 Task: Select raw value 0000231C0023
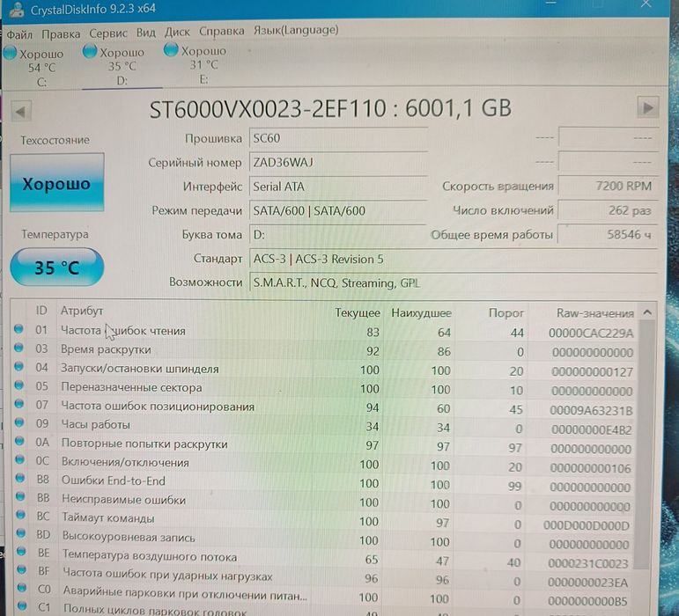[588, 564]
